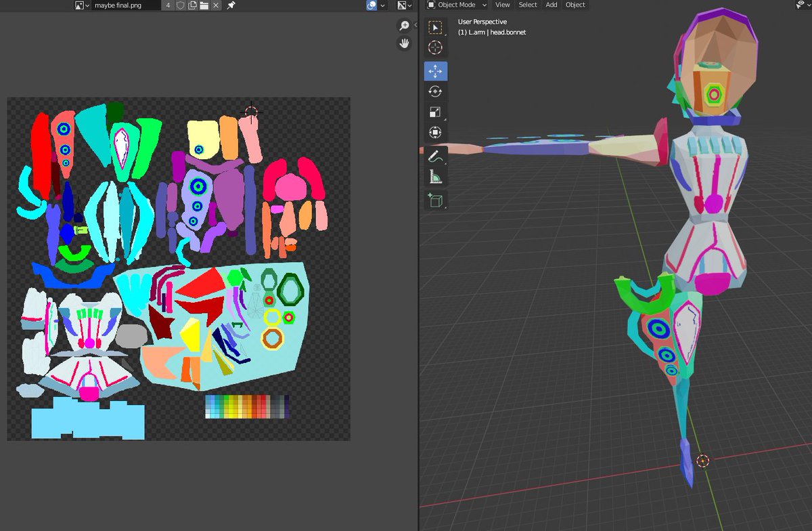Click the 3D cursor at character's foot

click(702, 461)
